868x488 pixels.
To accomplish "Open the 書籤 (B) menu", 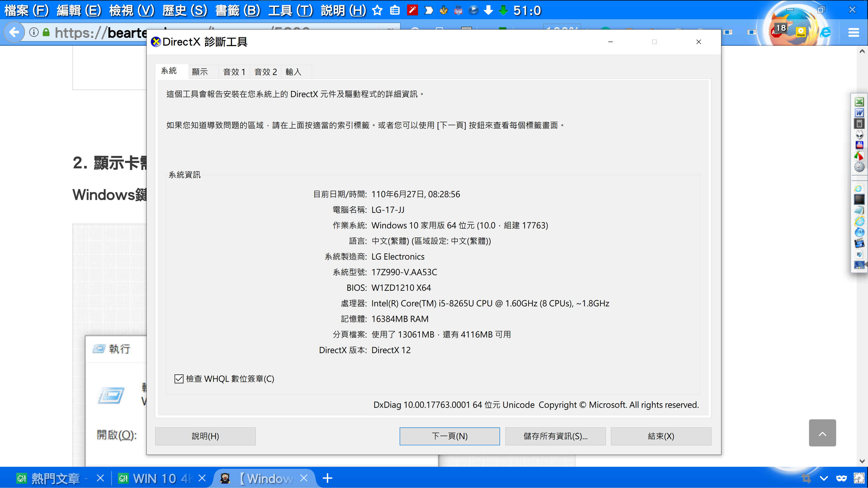I will pos(238,10).
